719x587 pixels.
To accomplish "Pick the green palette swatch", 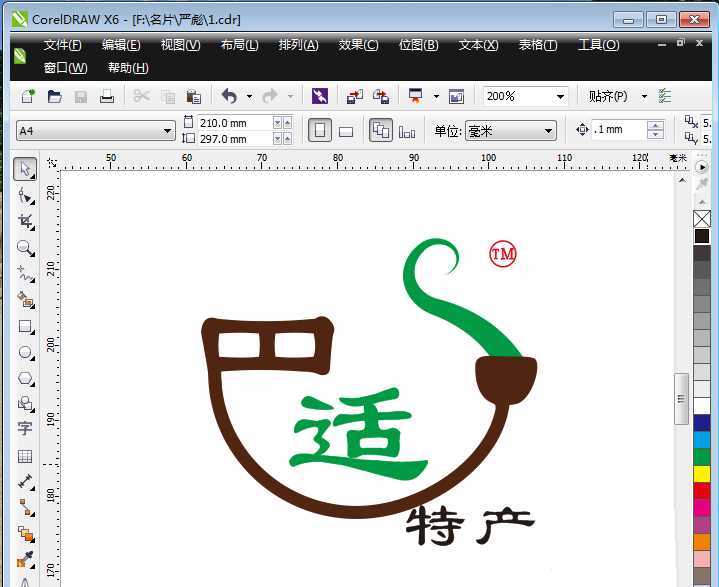I will click(702, 456).
